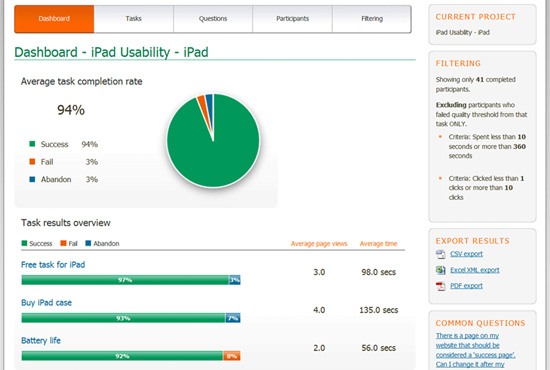Click the Abandon swatch in task results legend
The height and width of the screenshot is (370, 550).
[x=88, y=243]
